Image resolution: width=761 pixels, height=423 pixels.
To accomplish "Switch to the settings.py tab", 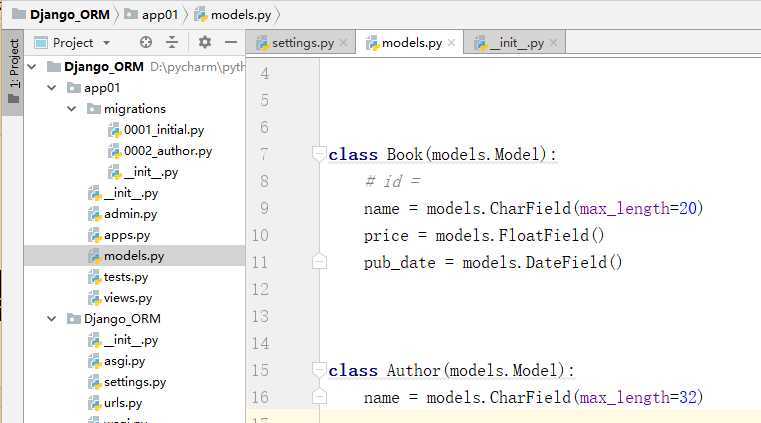I will tap(302, 43).
